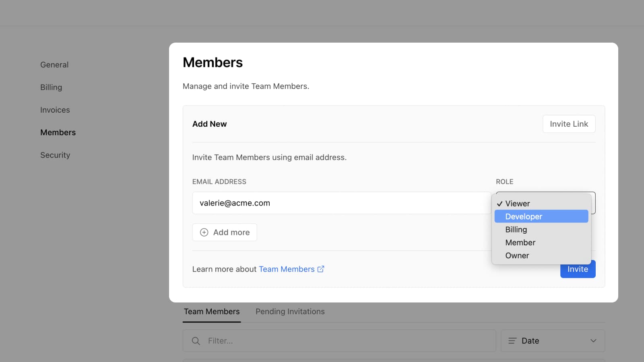Pick the Billing role option
This screenshot has width=644, height=362.
point(516,230)
